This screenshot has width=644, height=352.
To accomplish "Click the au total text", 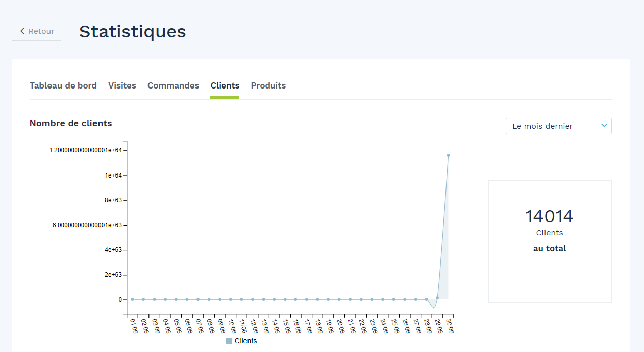I will click(x=550, y=248).
